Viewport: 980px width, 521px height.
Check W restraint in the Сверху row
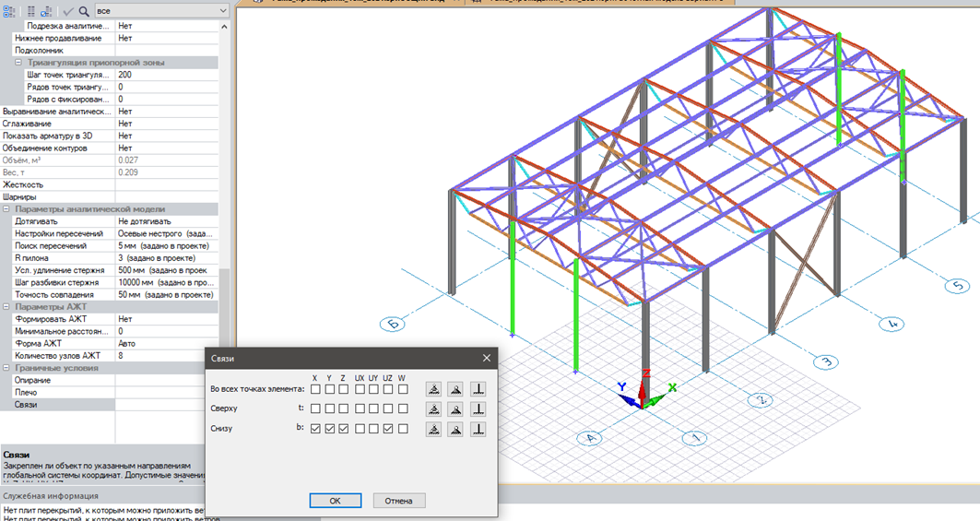pyautogui.click(x=403, y=409)
